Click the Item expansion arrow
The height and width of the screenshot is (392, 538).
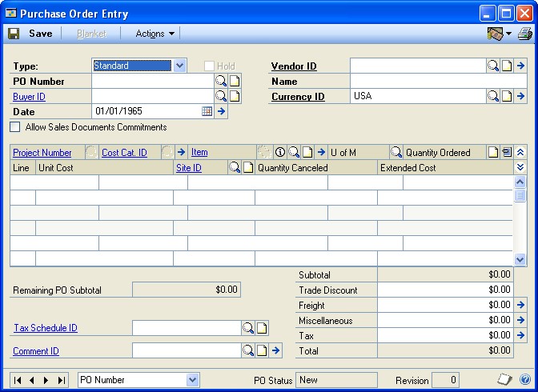(x=321, y=152)
